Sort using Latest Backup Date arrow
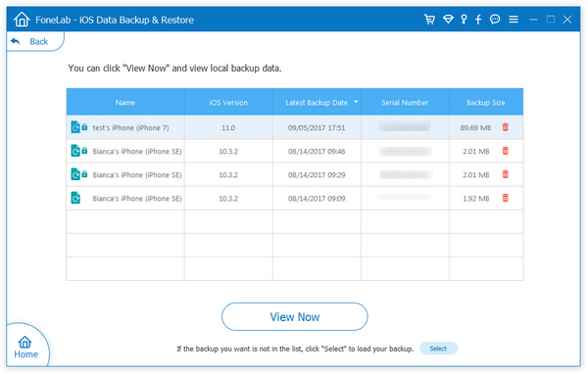The width and height of the screenshot is (588, 374). [356, 102]
